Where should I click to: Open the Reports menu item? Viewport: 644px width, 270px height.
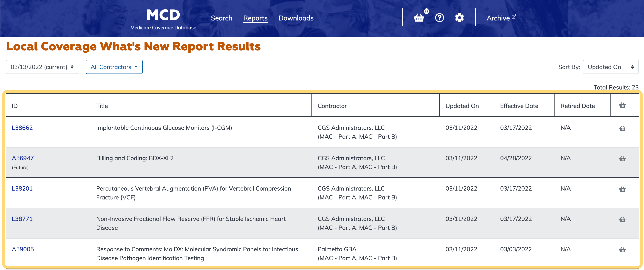tap(255, 18)
